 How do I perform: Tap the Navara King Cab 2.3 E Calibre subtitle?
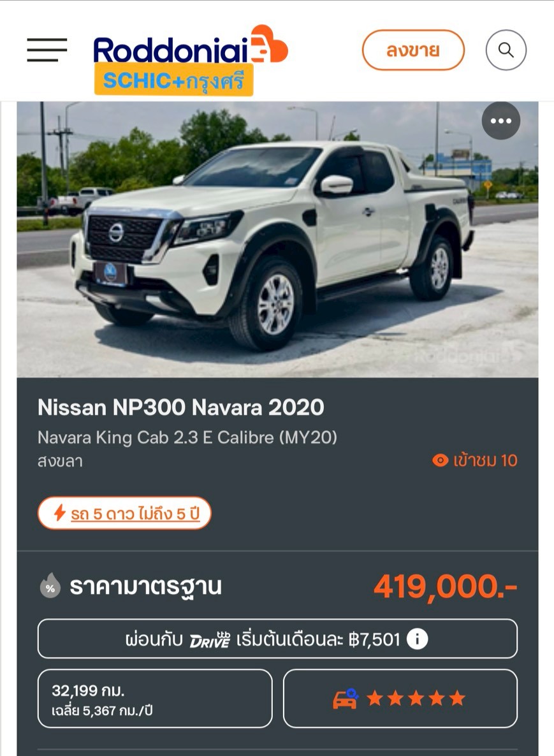pos(187,437)
